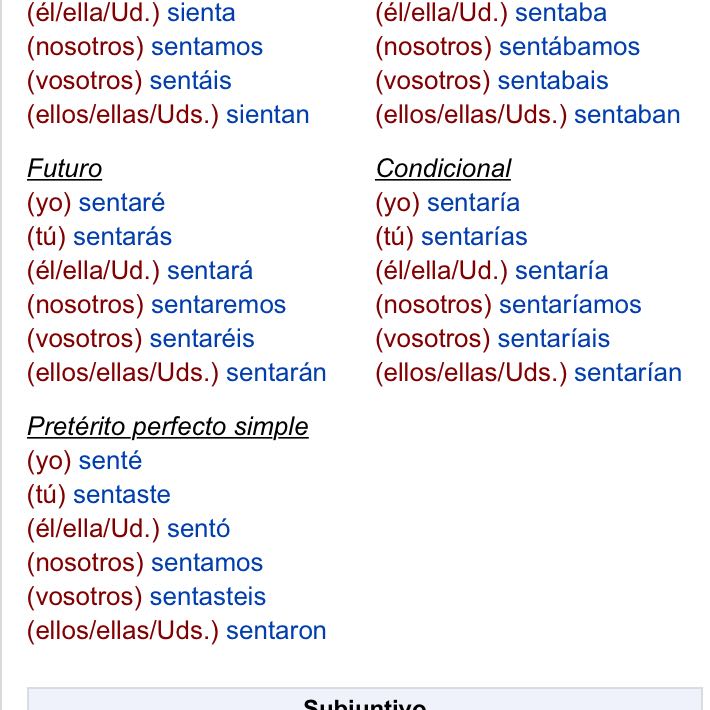Open the "sentarían" link
The height and width of the screenshot is (710, 710).
(627, 373)
